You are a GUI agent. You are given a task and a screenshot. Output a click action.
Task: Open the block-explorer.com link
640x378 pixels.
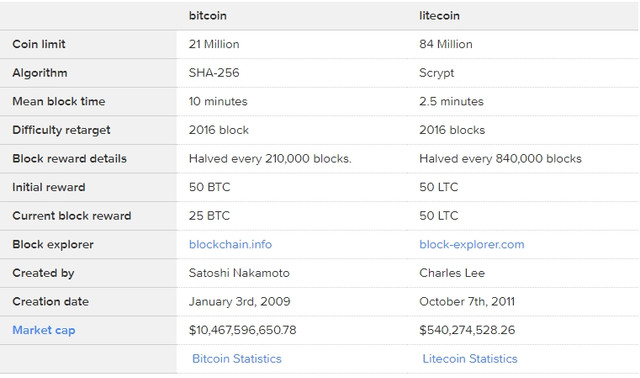tap(471, 244)
